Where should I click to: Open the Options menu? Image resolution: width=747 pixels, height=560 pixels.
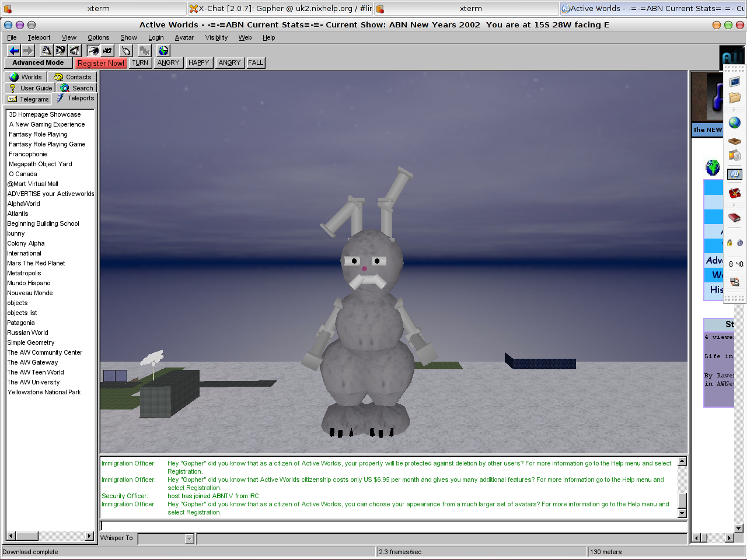click(99, 37)
